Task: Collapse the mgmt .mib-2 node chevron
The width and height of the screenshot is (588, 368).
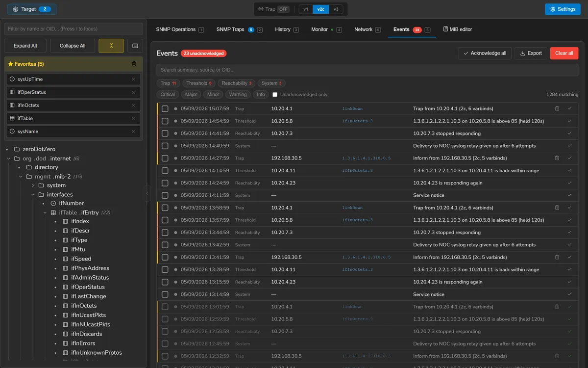Action: point(21,177)
